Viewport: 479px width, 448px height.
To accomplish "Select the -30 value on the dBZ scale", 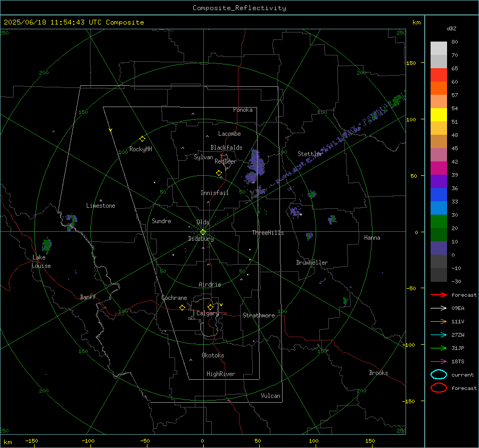I will pos(456,281).
